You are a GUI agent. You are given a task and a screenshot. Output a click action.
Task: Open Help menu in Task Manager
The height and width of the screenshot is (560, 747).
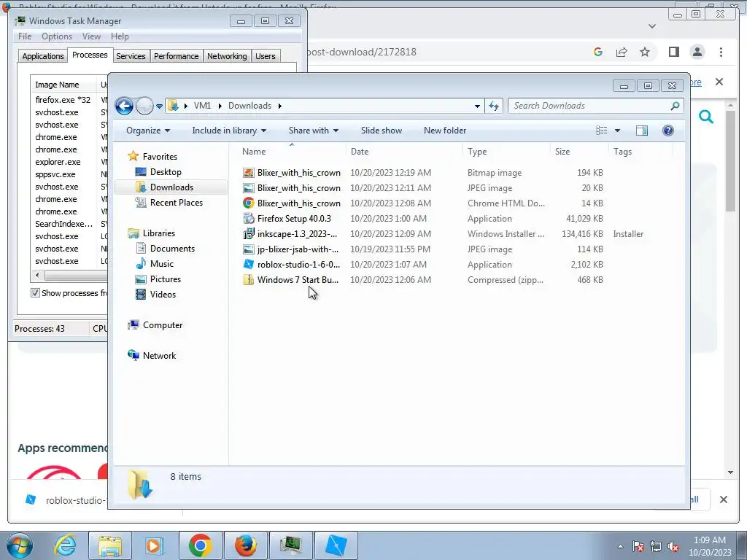pos(120,36)
